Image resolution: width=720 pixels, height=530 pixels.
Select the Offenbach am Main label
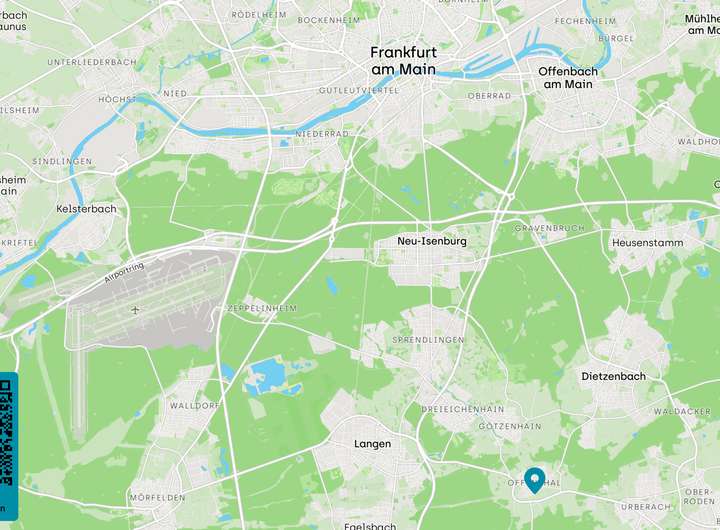point(568,78)
